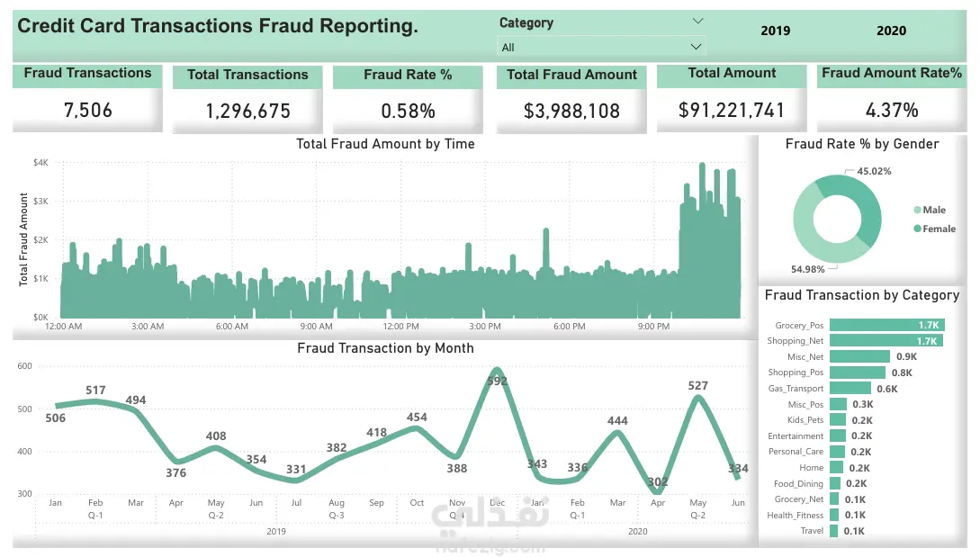The height and width of the screenshot is (557, 980).
Task: Select the Gas_Transport category bar
Action: (850, 388)
